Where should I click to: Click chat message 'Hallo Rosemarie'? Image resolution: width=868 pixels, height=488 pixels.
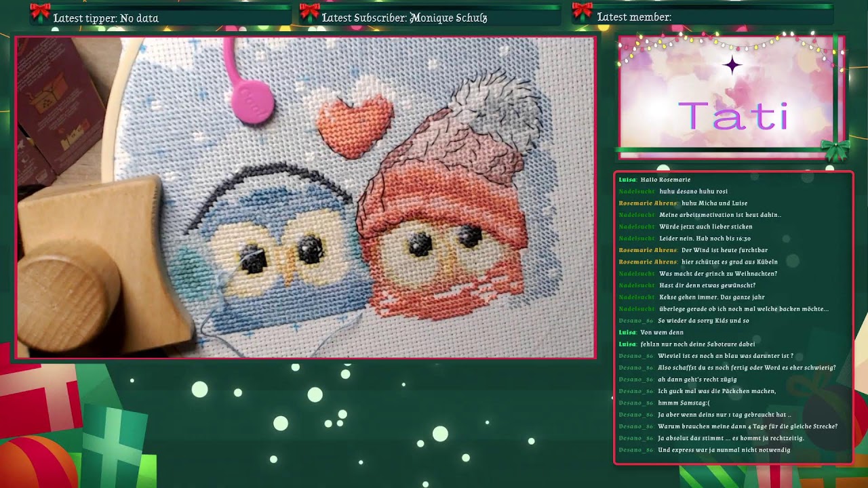[x=665, y=180]
